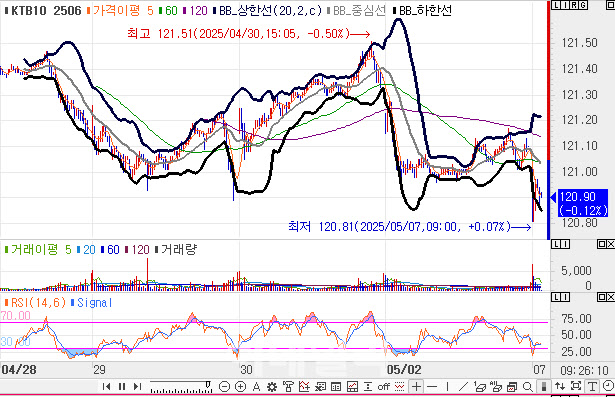Maximize the price chart panel
Image resolution: width=615 pixels, height=397 pixels.
[610, 5]
